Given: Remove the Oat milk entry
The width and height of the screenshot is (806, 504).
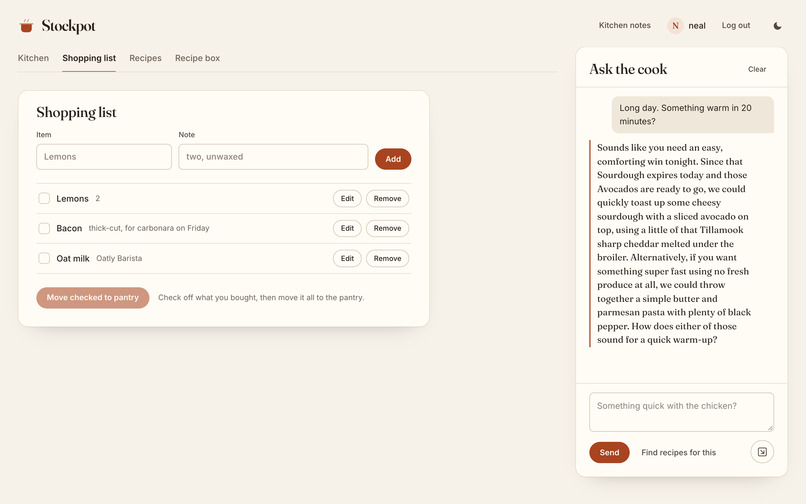Looking at the screenshot, I should click(387, 258).
